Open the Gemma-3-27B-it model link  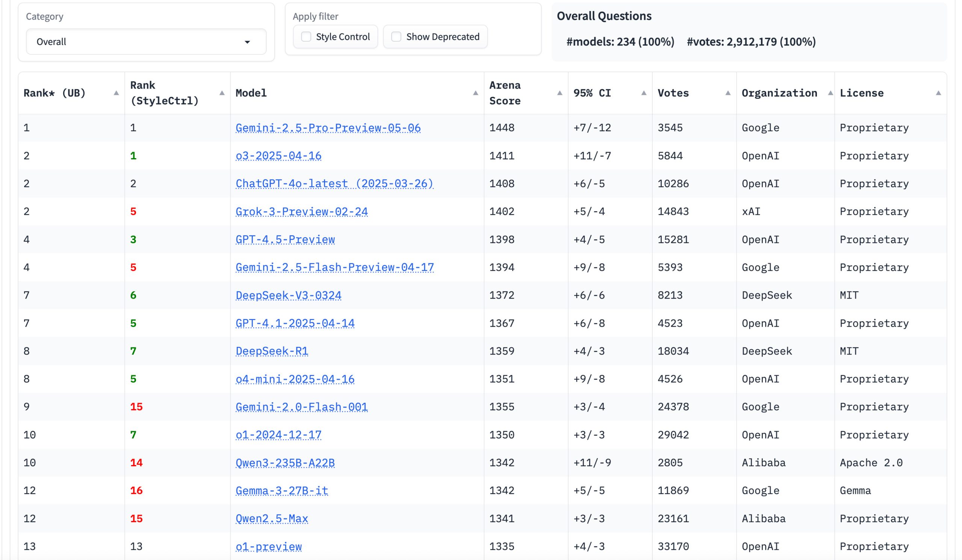(282, 491)
